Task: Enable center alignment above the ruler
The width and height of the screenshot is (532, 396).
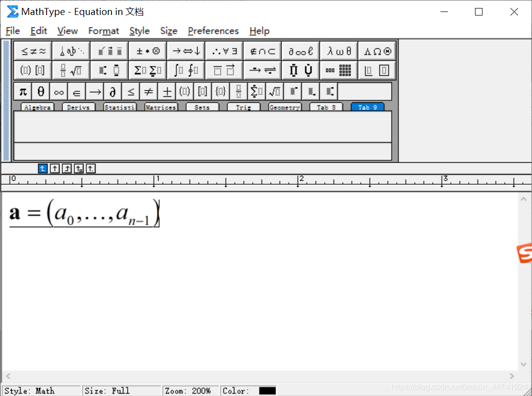Action: [54, 168]
